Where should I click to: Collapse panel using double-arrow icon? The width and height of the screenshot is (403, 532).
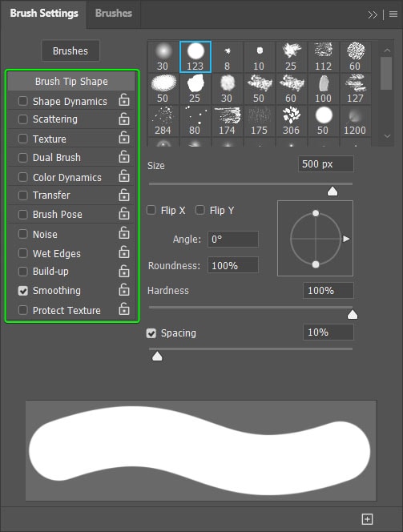point(373,14)
